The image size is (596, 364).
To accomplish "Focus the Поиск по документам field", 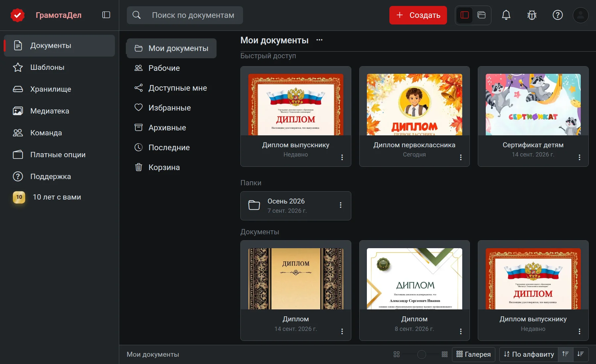I will click(185, 15).
